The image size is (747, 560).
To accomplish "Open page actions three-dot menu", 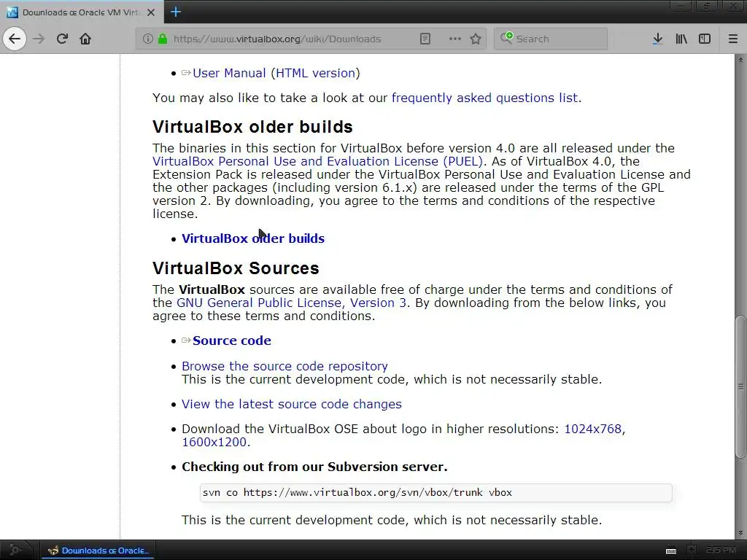I will click(455, 39).
